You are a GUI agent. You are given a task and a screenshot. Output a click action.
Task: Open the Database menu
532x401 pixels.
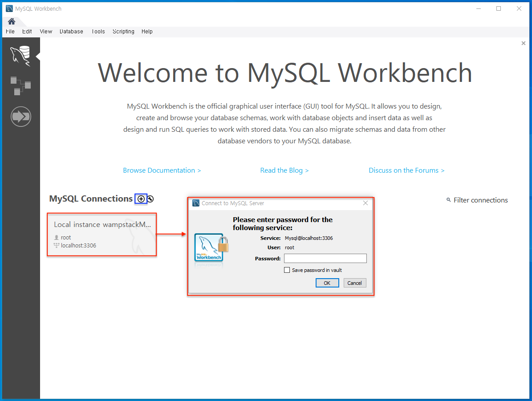[x=71, y=32]
